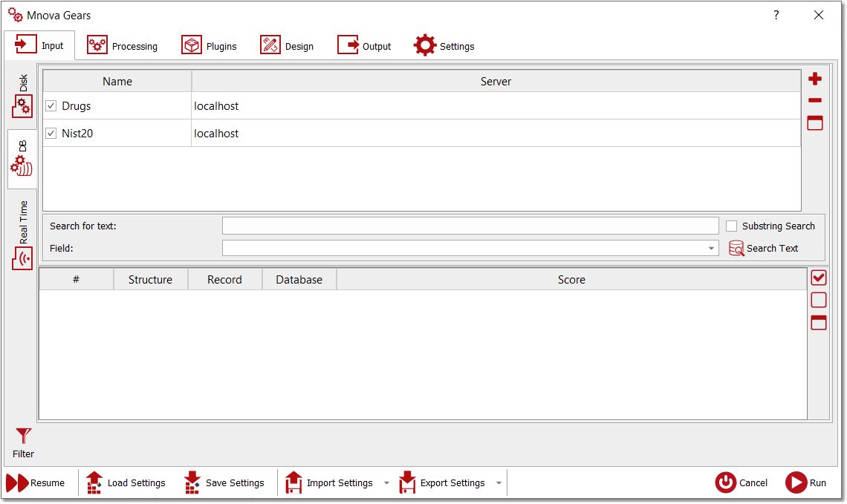Enable the Substring Search checkbox
The image size is (847, 504).
731,226
